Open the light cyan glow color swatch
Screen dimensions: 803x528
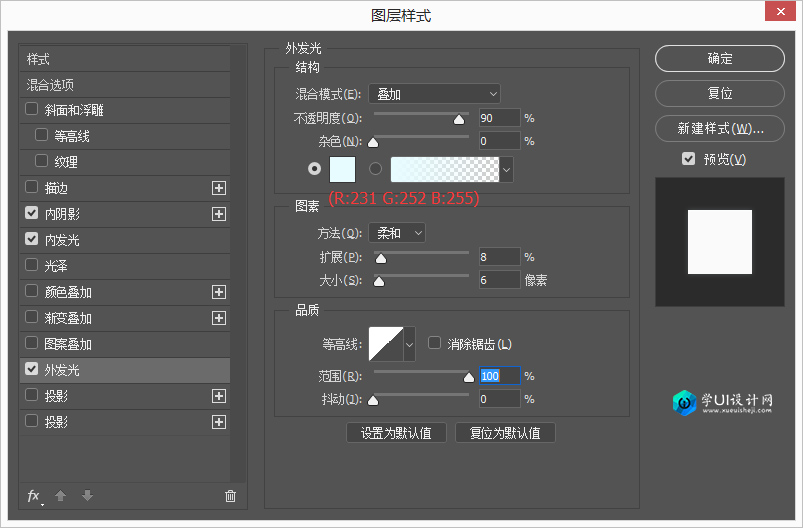[x=343, y=169]
